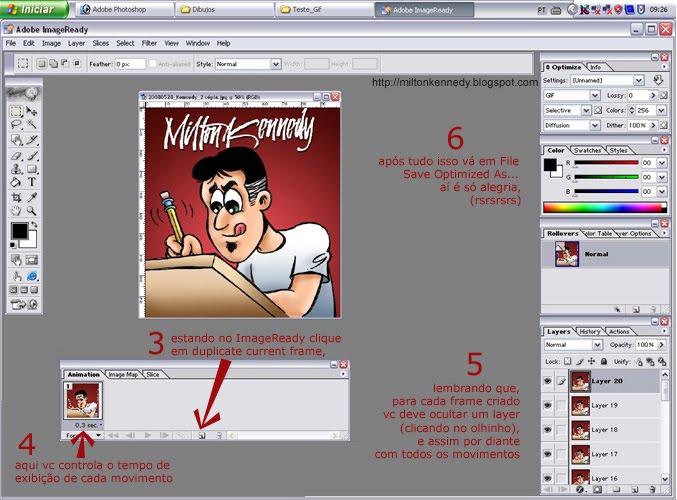Enable the Anti-aliased checkbox
The height and width of the screenshot is (500, 677).
(x=152, y=63)
